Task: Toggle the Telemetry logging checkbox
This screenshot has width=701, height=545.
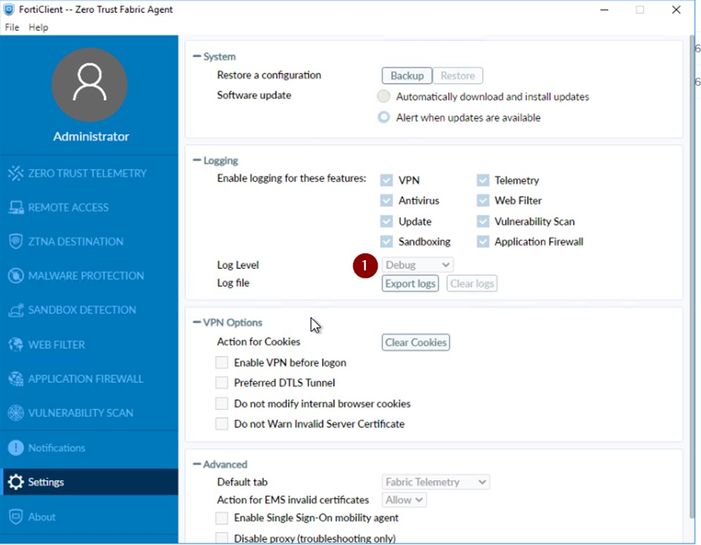Action: tap(483, 180)
